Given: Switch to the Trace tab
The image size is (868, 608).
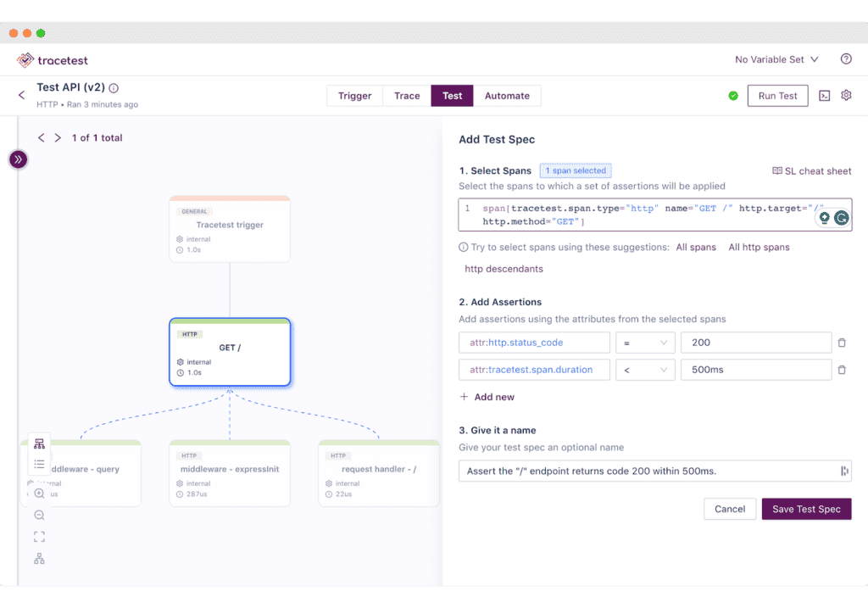Looking at the screenshot, I should [x=407, y=96].
